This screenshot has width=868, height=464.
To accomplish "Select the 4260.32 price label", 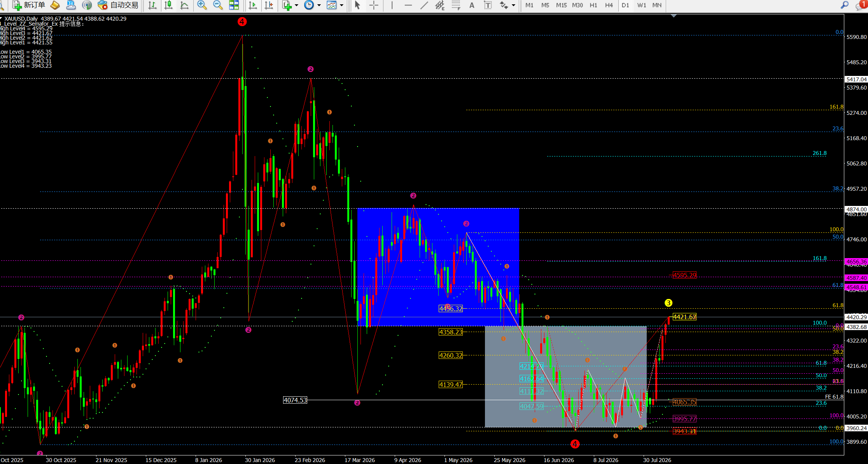I will [451, 355].
